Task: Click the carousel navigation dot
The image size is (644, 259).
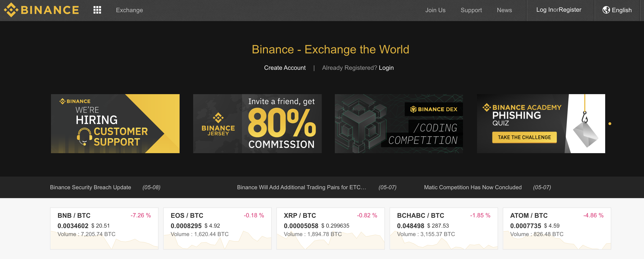Action: (610, 124)
